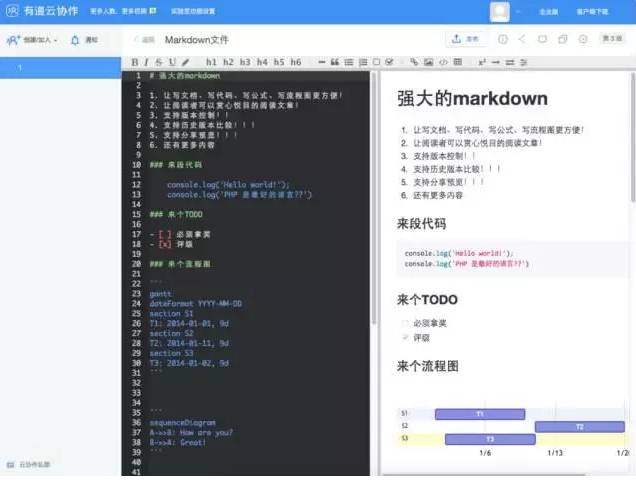Insert a flowchart with the arrow icon
Image resolution: width=636 pixels, height=480 pixels.
tap(496, 62)
